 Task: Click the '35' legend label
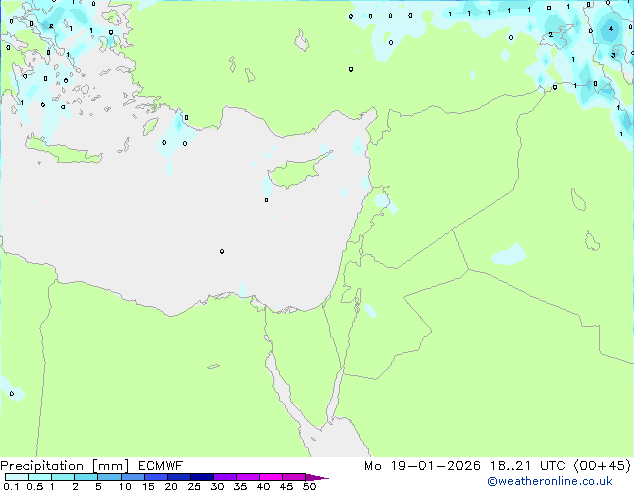[x=240, y=486]
